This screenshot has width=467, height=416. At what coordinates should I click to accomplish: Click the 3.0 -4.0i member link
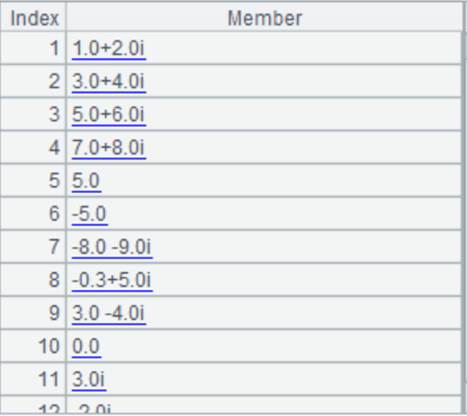point(109,313)
